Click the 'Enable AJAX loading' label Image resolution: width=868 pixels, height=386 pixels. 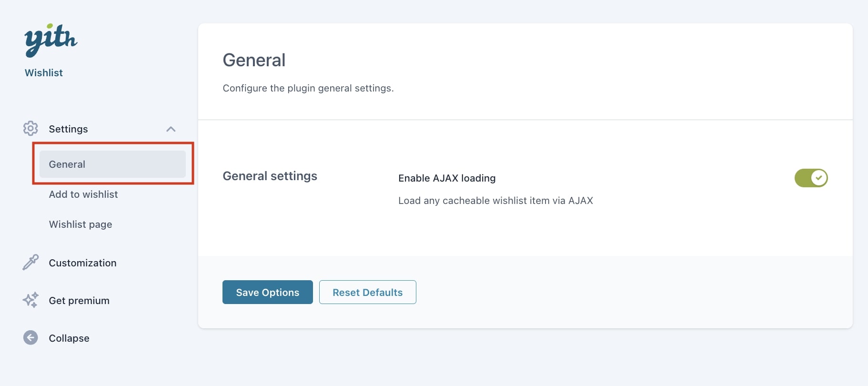coord(447,178)
